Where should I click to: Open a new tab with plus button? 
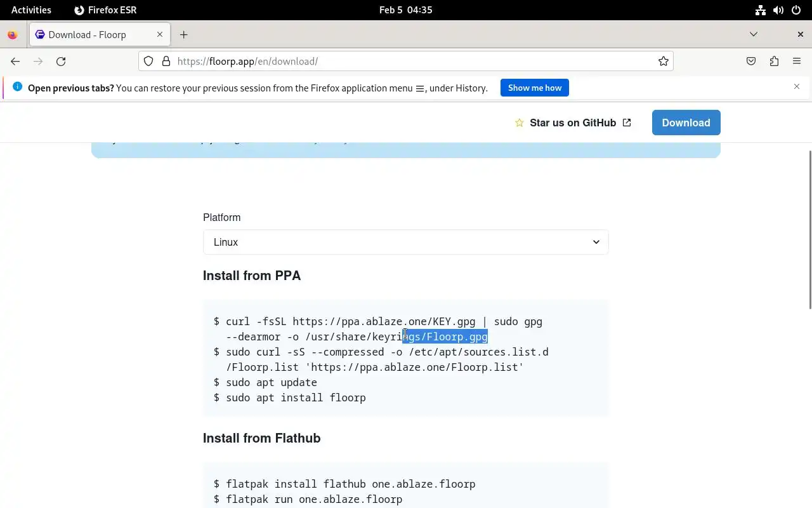tap(183, 34)
